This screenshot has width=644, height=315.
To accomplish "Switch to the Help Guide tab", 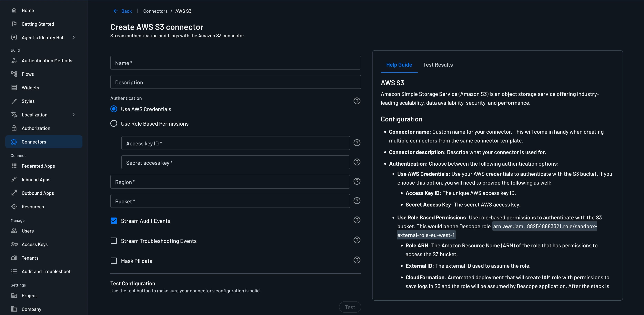I will pos(399,65).
